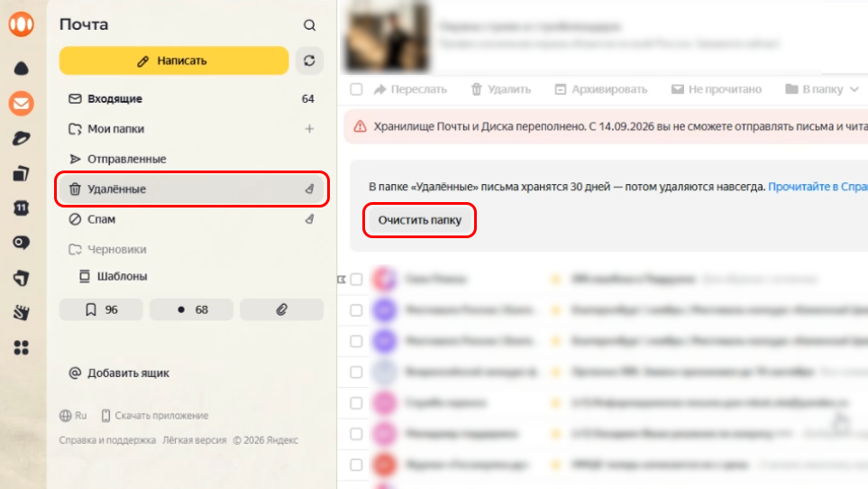Image resolution: width=868 pixels, height=489 pixels.
Task: Open the calendar icon showing 11
Action: [x=21, y=208]
